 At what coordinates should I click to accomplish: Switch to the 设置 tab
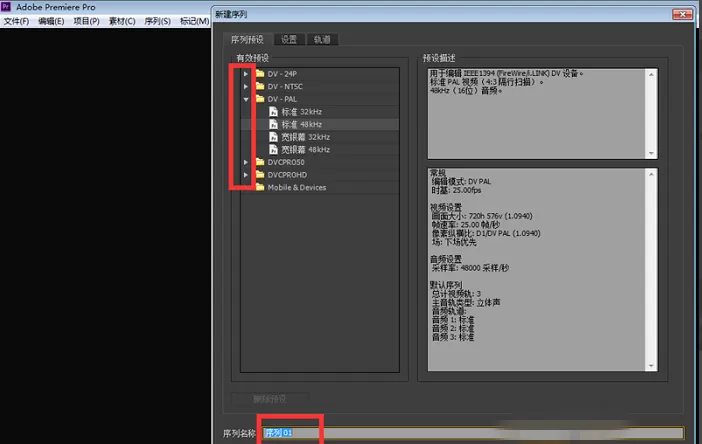pos(289,39)
